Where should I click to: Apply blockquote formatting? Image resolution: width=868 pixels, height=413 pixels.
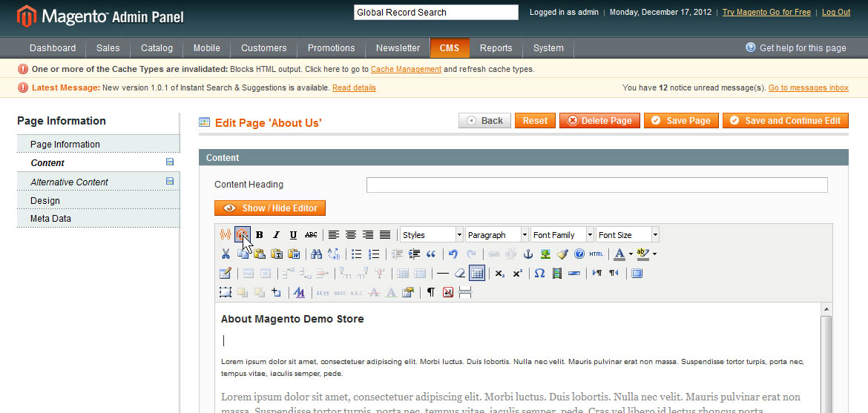click(431, 254)
